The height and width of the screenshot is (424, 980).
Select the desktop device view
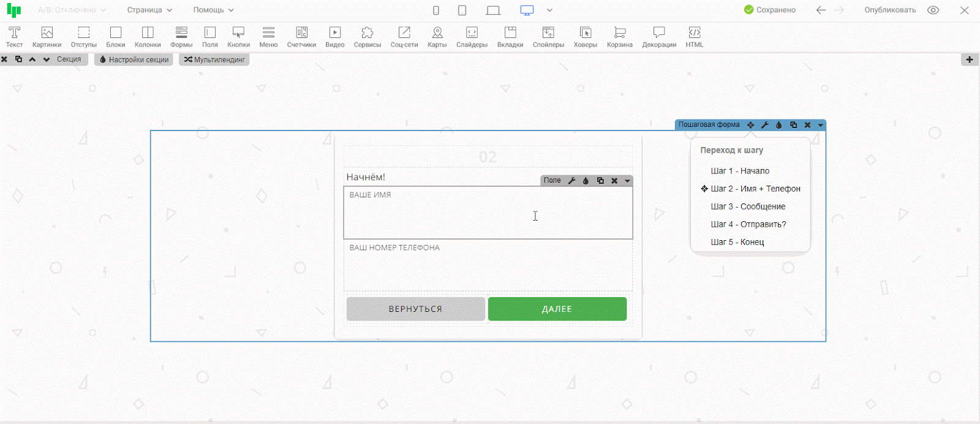coord(527,10)
